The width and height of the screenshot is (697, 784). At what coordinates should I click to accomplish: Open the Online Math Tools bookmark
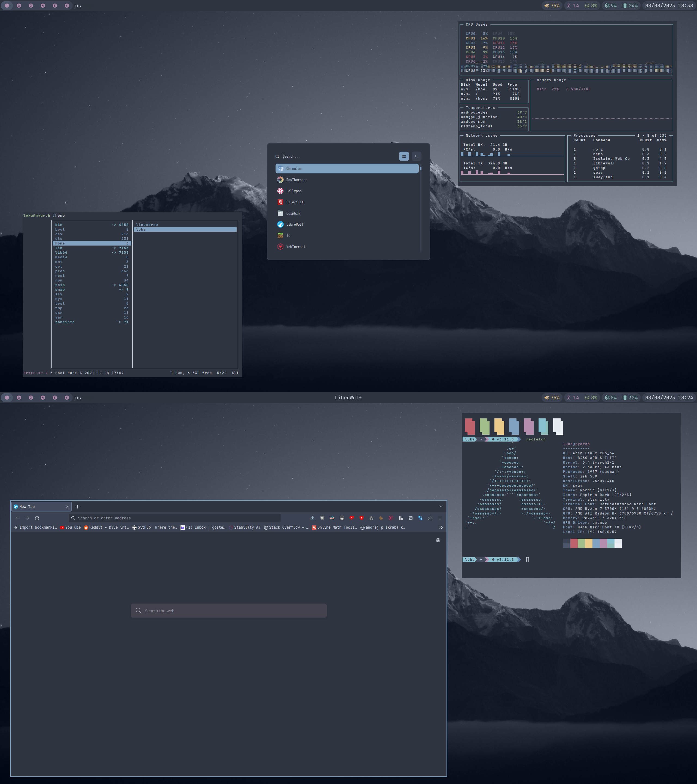point(335,527)
